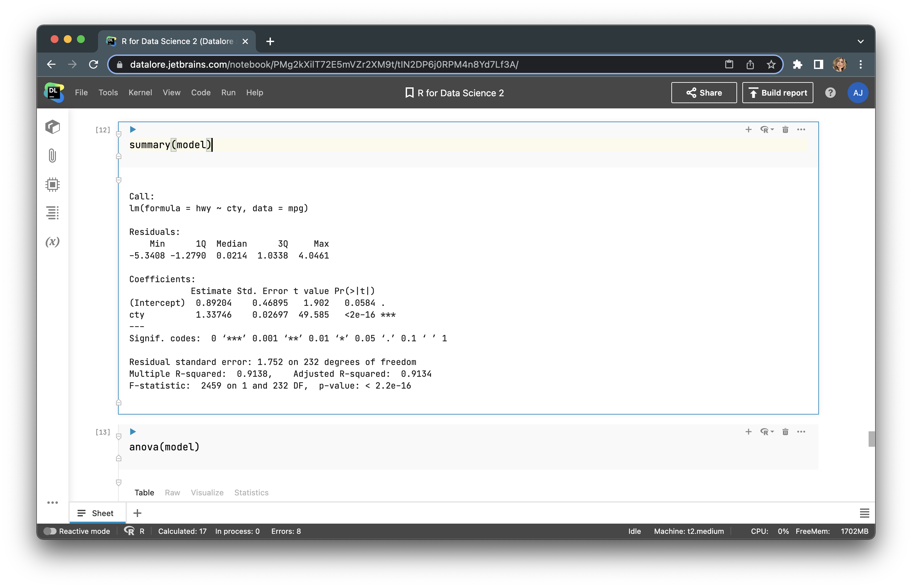Image resolution: width=912 pixels, height=588 pixels.
Task: Open the attached files paperclip icon
Action: click(x=53, y=156)
